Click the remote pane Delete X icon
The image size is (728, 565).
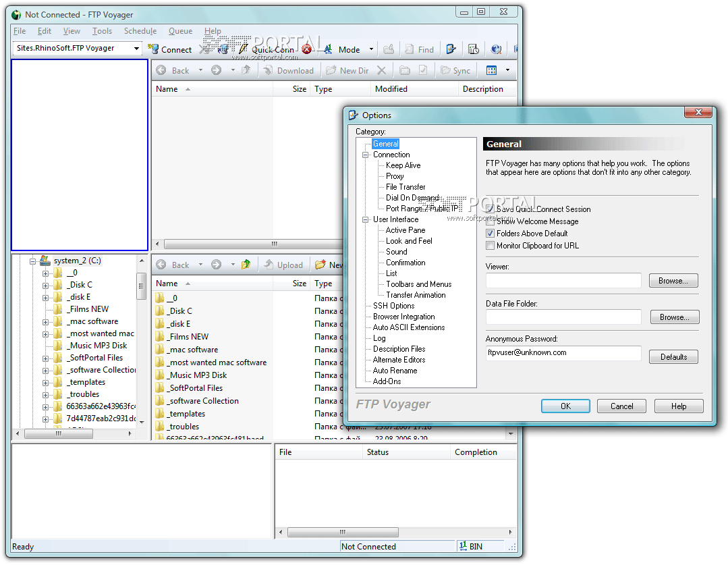coord(382,70)
